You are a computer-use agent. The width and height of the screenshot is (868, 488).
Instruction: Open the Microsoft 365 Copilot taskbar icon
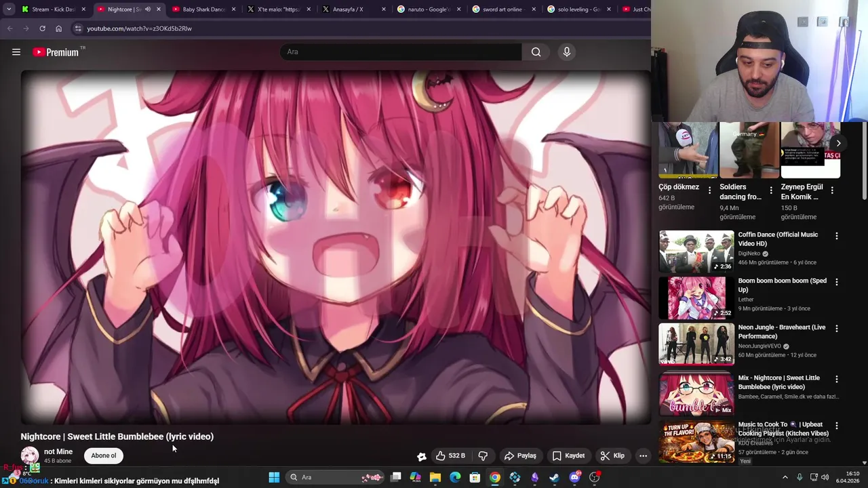click(x=416, y=477)
